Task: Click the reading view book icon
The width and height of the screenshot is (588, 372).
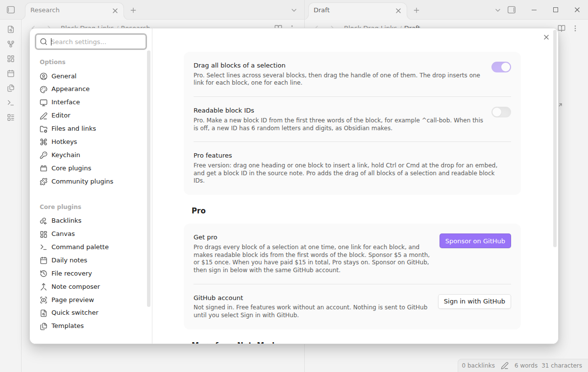Action: (562, 28)
